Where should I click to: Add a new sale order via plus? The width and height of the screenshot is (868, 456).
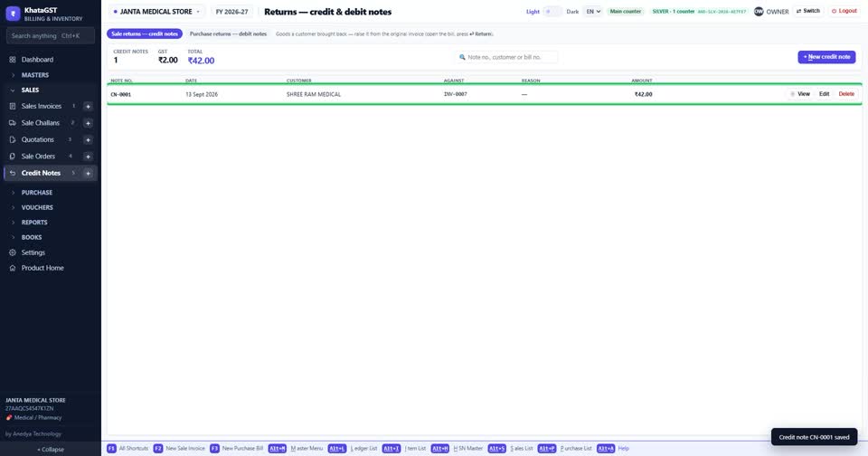[x=88, y=157]
